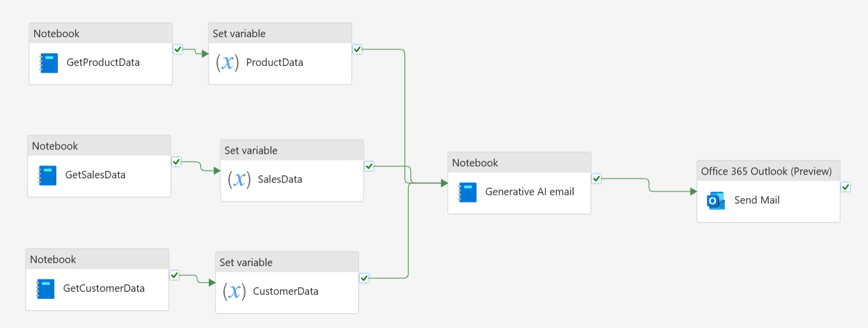
Task: Click the GetSalesData notebook icon
Action: (47, 175)
